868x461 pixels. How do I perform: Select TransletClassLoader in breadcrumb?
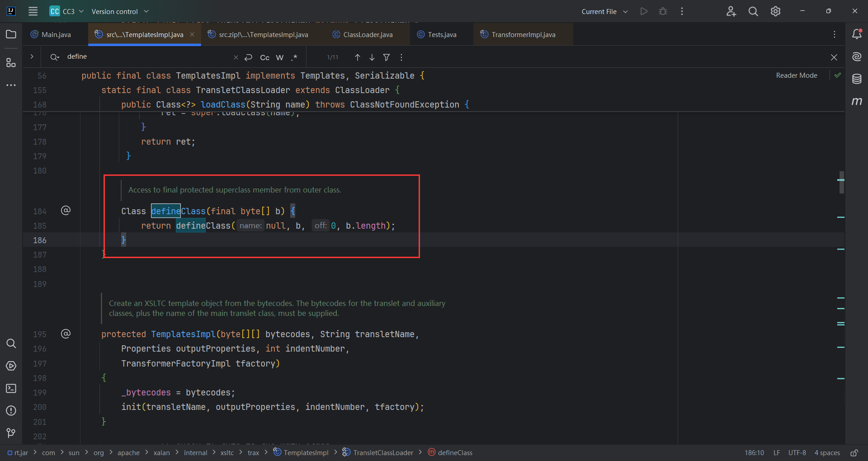click(378, 453)
